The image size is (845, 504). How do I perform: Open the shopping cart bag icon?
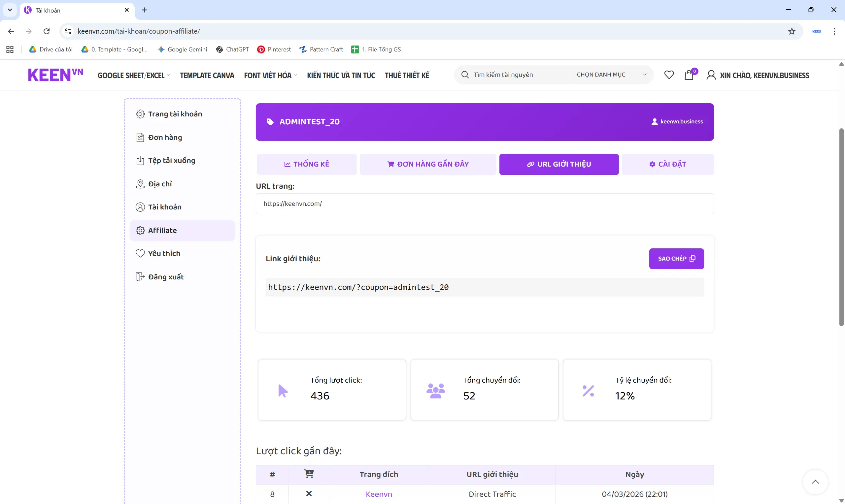tap(689, 75)
